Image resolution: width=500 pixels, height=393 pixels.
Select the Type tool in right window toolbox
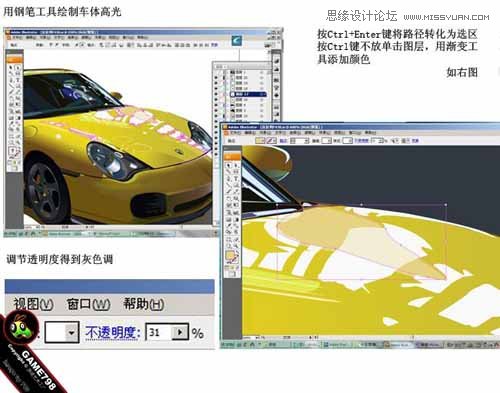point(236,179)
